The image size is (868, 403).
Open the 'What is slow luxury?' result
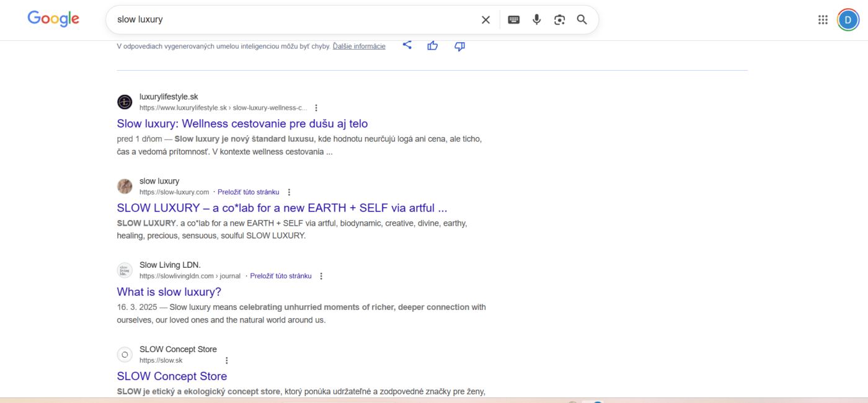pos(169,291)
